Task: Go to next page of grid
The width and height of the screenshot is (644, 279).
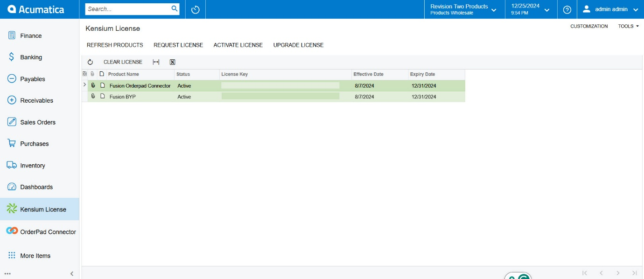Action: click(x=618, y=273)
